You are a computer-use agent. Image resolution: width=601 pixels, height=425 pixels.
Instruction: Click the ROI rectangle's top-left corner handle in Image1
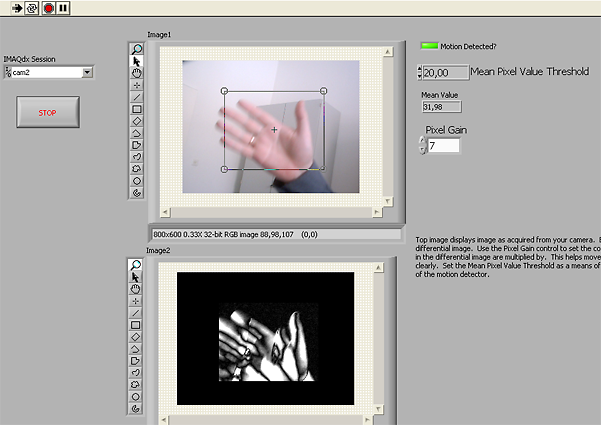[225, 91]
